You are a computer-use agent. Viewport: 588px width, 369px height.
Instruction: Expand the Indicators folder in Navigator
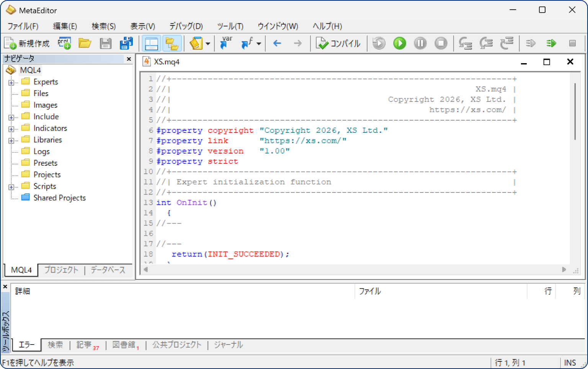tap(11, 129)
